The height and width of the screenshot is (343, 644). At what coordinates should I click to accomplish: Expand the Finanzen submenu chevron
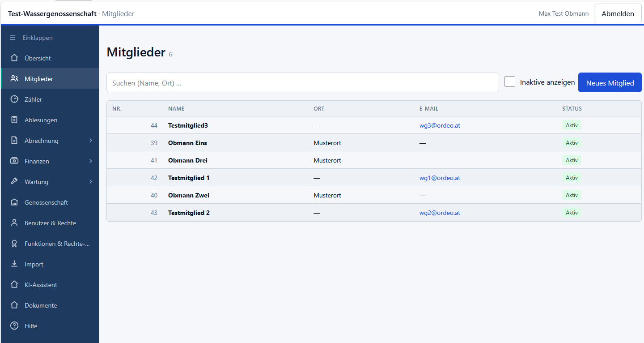pos(91,161)
